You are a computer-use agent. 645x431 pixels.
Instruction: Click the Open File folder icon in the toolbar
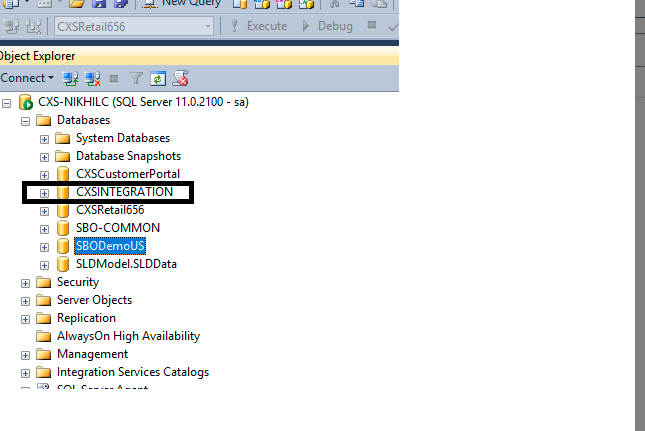pyautogui.click(x=77, y=4)
